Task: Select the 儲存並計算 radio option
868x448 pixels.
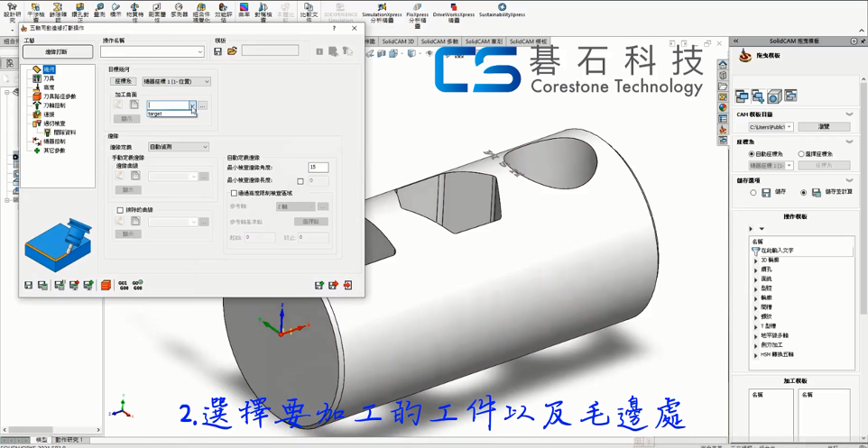Action: 803,192
